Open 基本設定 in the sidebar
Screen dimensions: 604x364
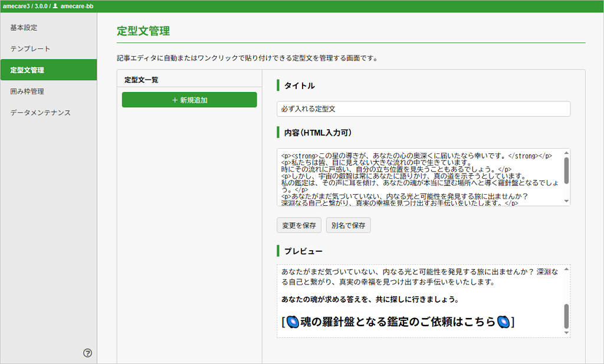[24, 28]
